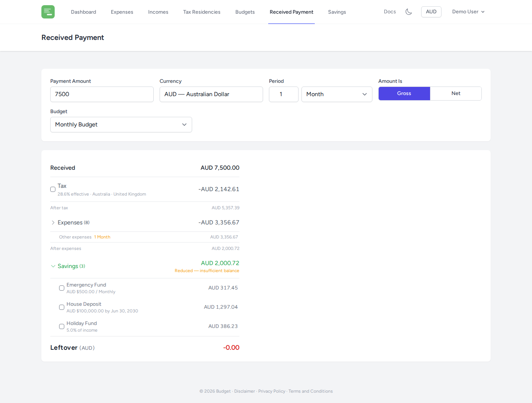
Task: Click the Payment Amount input field
Action: pyautogui.click(x=102, y=94)
